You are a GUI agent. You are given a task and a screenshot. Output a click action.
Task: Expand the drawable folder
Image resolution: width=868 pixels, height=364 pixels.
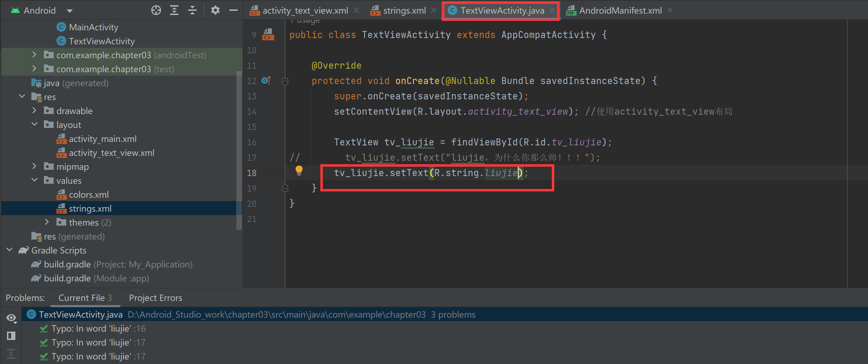click(x=34, y=111)
